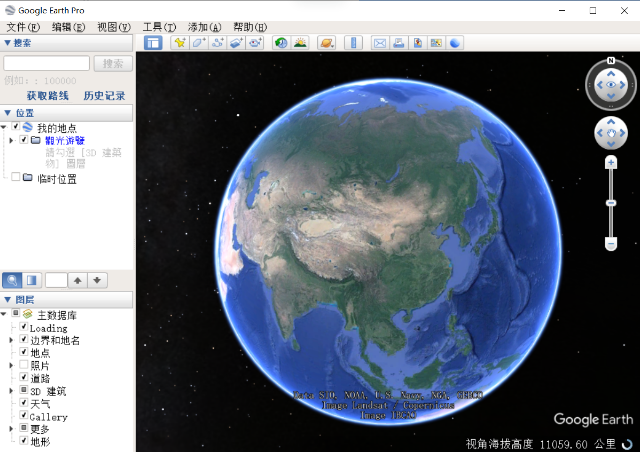Move item down with the down arrow

coord(97,280)
